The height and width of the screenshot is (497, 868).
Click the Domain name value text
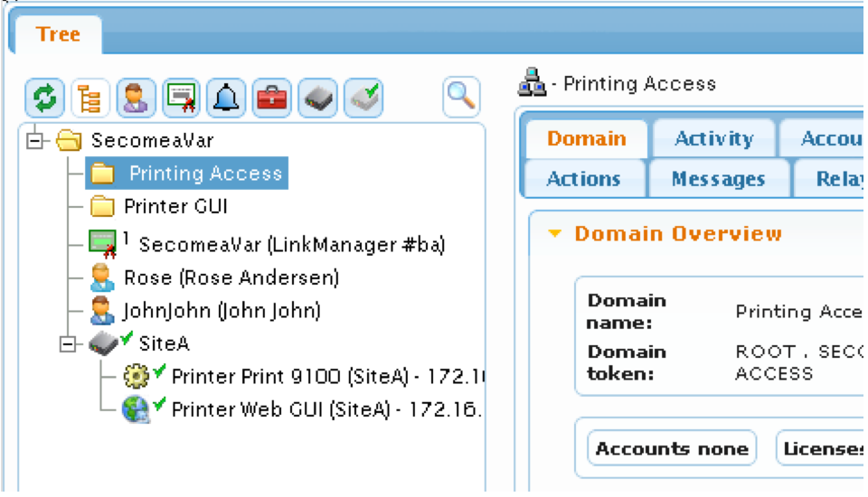click(798, 312)
